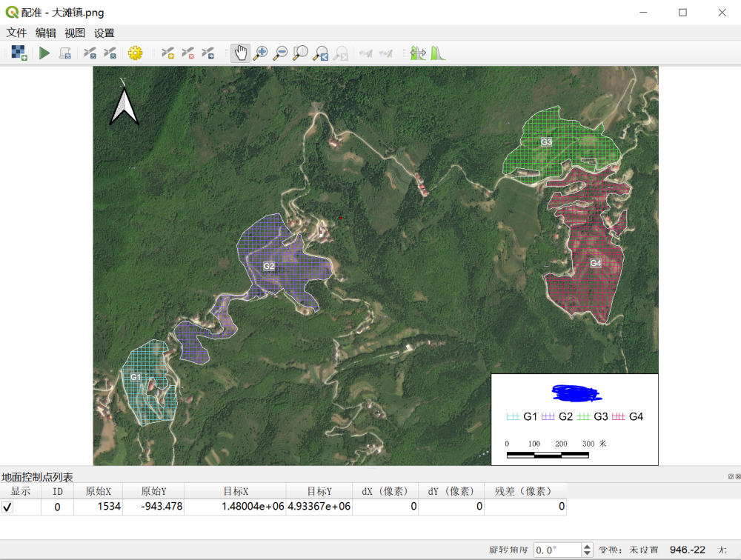The height and width of the screenshot is (560, 741).
Task: Sort by the ID column header
Action: tap(57, 491)
